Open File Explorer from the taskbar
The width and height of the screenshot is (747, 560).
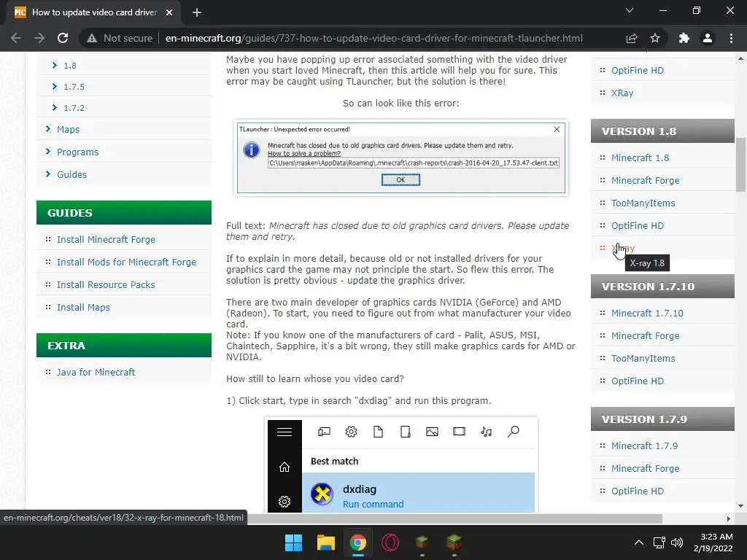[x=326, y=542]
